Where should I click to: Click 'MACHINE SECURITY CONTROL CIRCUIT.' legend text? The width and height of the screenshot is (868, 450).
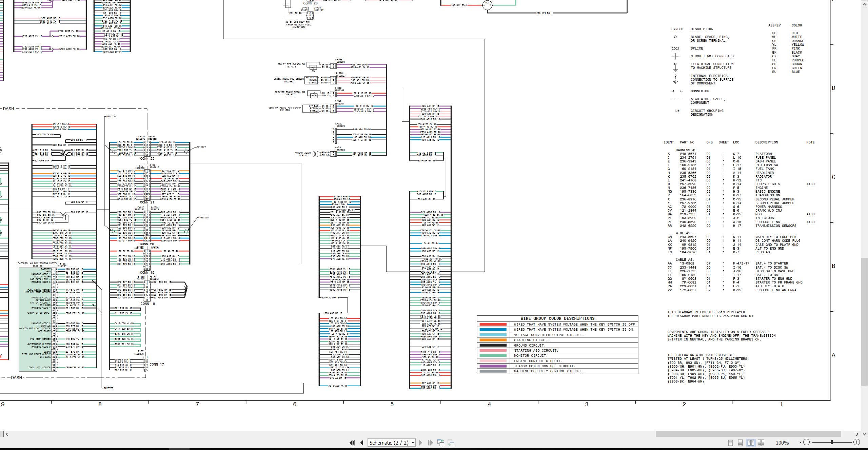pos(549,371)
